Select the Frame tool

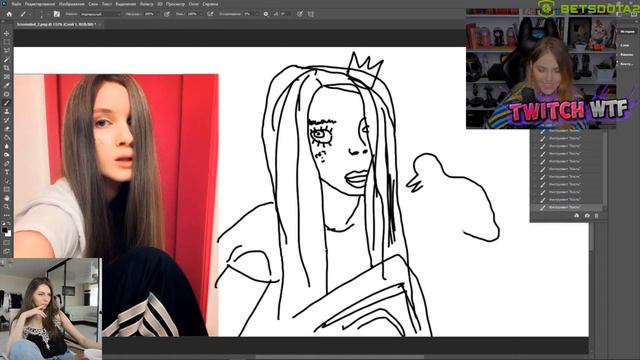click(x=7, y=76)
